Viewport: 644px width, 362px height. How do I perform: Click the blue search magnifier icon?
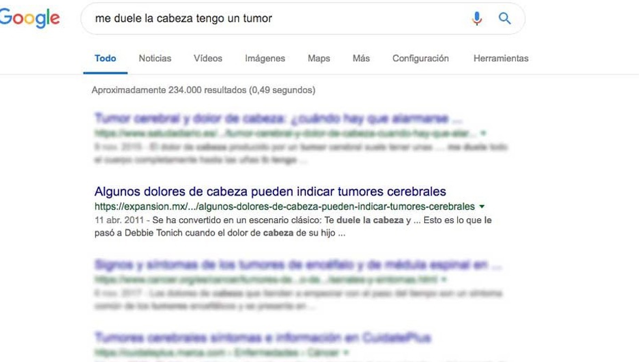pos(505,18)
